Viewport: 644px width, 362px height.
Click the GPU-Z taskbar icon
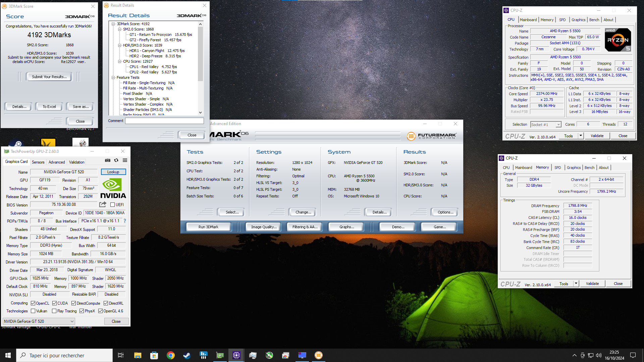pyautogui.click(x=220, y=355)
